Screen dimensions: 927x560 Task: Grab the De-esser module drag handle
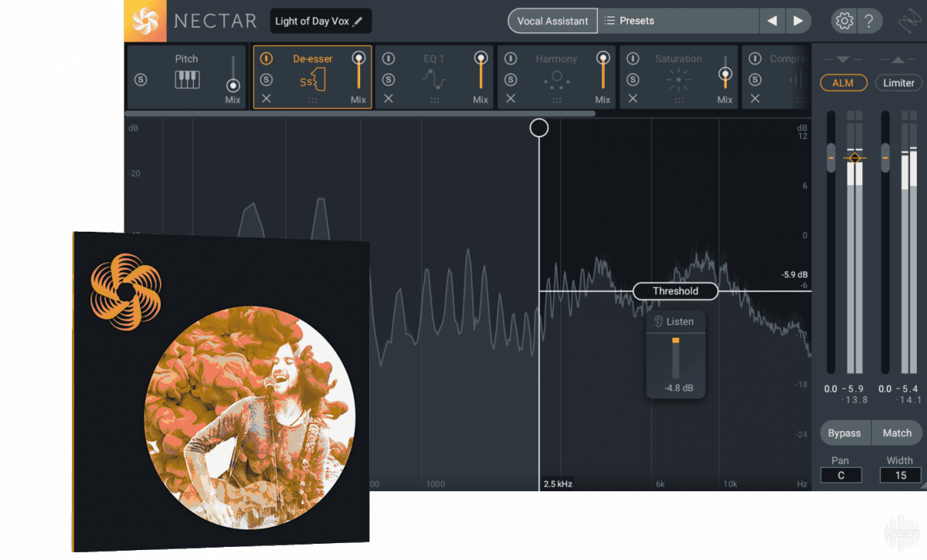point(313,100)
